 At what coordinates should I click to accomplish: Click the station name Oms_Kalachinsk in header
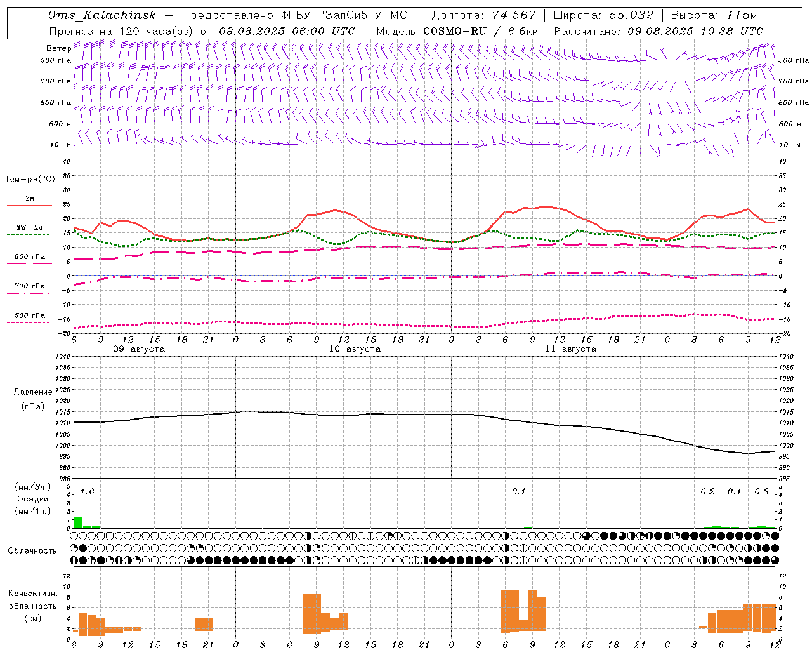[102, 15]
